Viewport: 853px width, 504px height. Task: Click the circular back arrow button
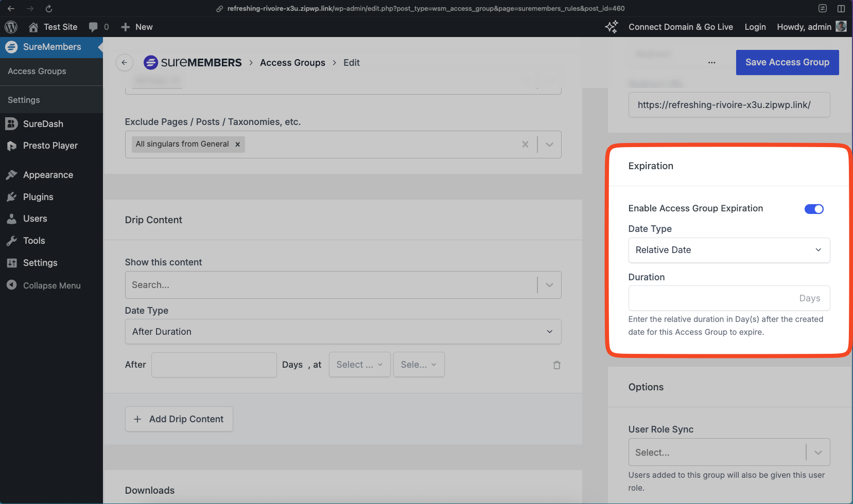[124, 62]
